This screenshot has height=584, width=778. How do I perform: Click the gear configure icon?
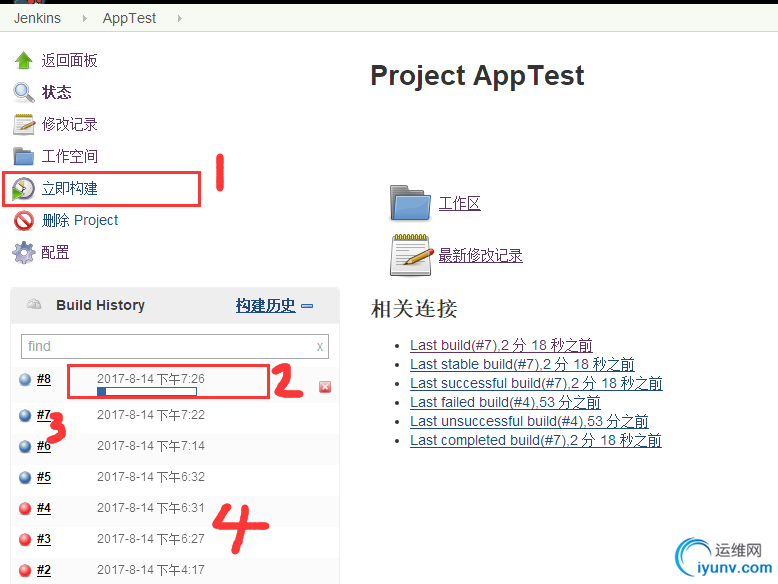pyautogui.click(x=23, y=253)
